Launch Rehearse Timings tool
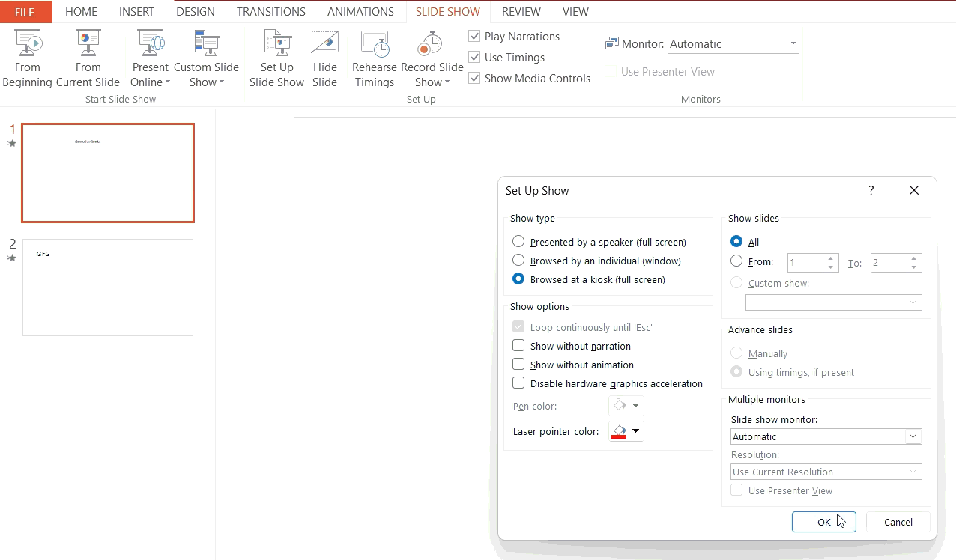 coord(374,59)
